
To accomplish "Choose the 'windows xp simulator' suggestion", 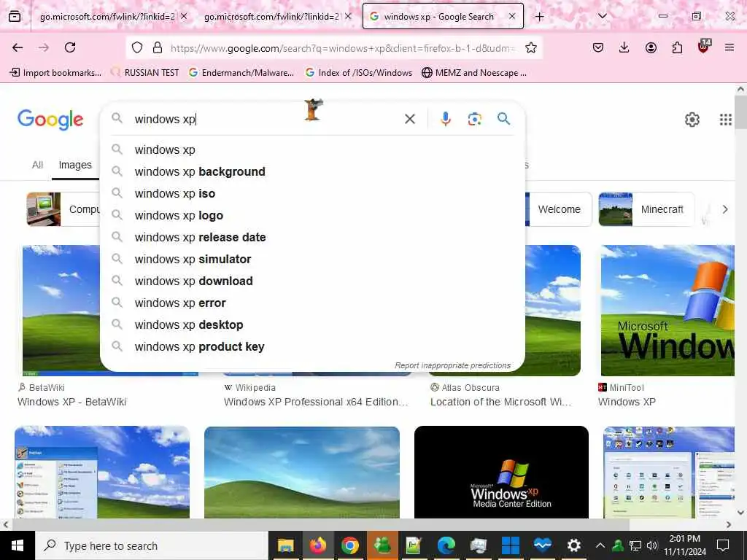I will pyautogui.click(x=312, y=259).
